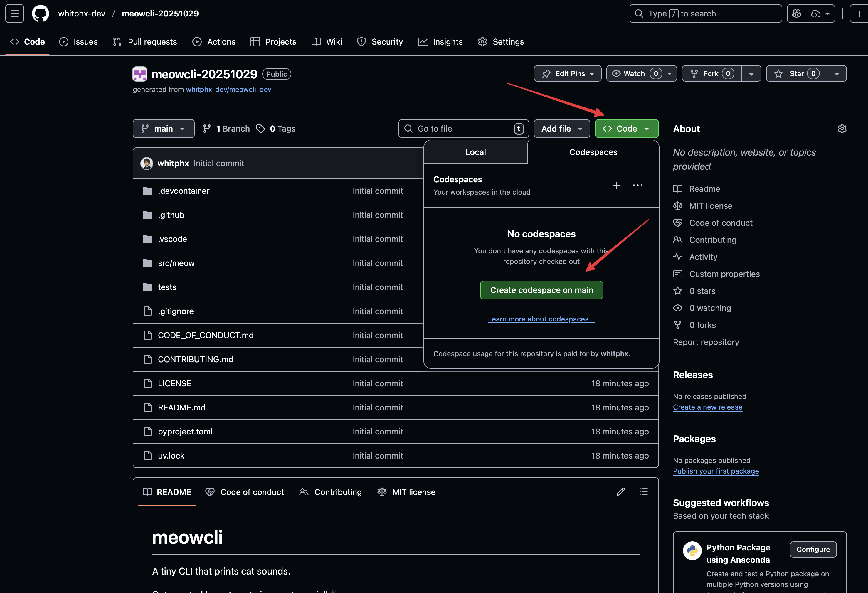Open the tests folder
The height and width of the screenshot is (593, 868).
coord(167,287)
